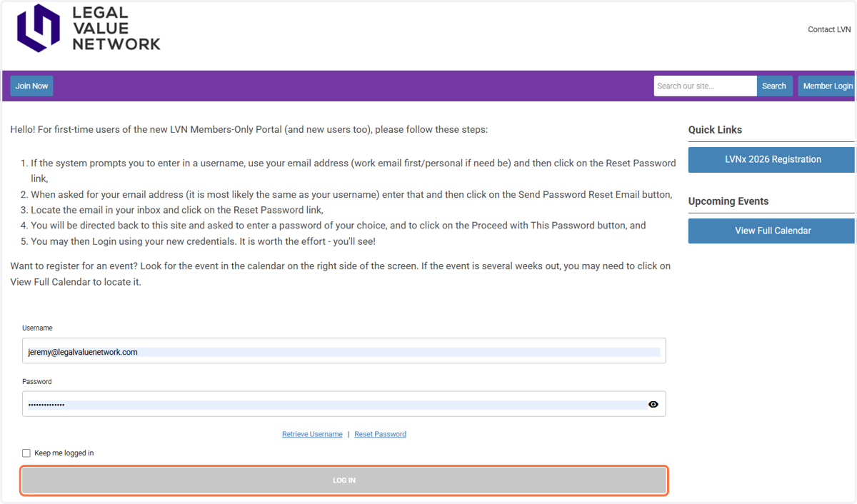Click the step 'When asked for your email address'

tap(351, 194)
